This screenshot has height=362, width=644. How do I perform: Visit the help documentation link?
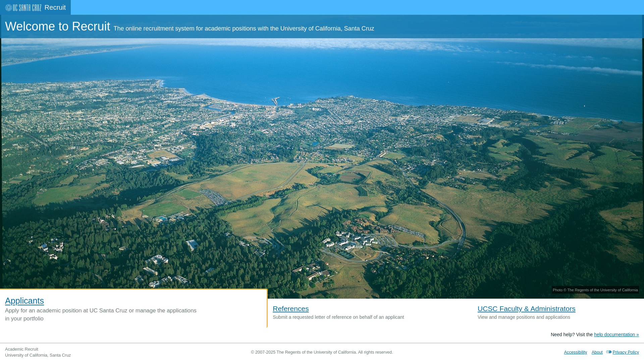tap(616, 335)
